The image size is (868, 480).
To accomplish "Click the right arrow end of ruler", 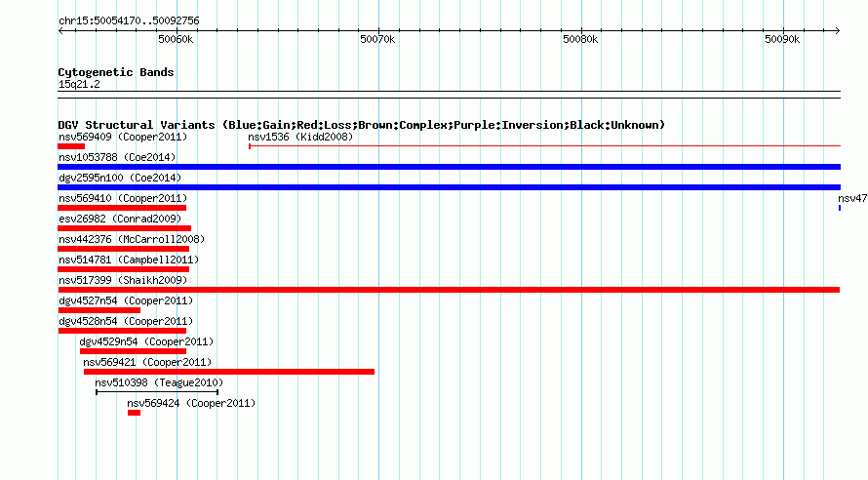I will (838, 30).
